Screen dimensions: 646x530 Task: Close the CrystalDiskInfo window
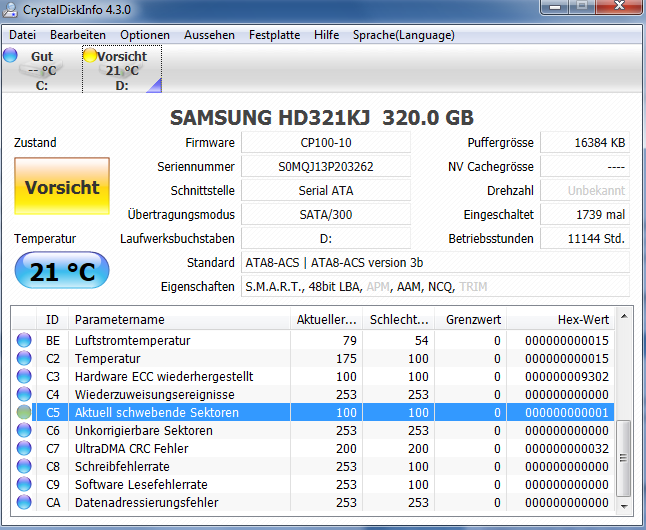tap(619, 7)
